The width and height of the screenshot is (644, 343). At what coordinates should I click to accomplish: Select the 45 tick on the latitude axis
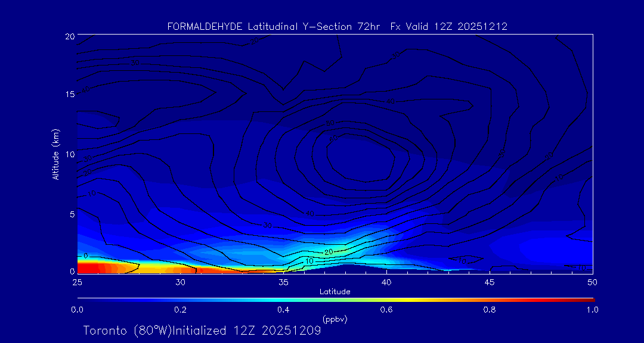pos(490,281)
